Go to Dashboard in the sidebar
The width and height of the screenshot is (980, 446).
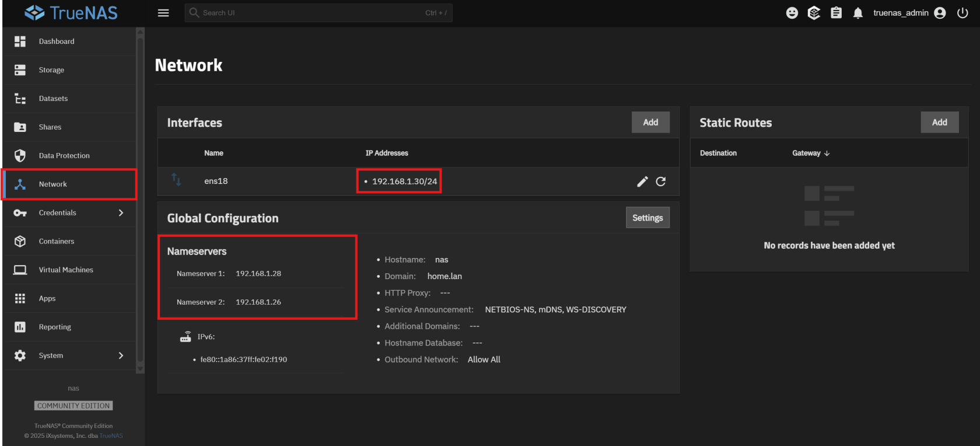tap(57, 41)
